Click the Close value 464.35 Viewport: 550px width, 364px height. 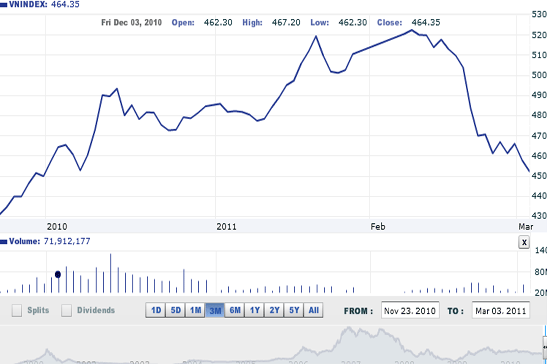click(426, 22)
